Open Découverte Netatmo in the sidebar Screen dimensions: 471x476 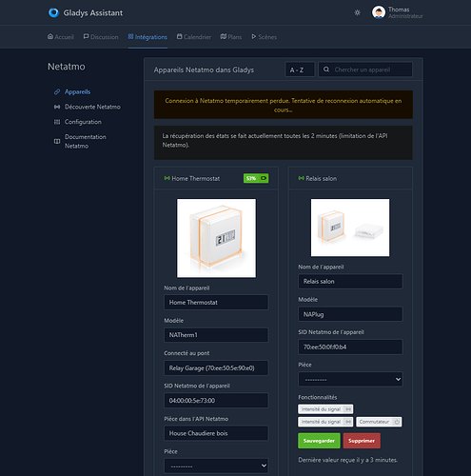(92, 107)
